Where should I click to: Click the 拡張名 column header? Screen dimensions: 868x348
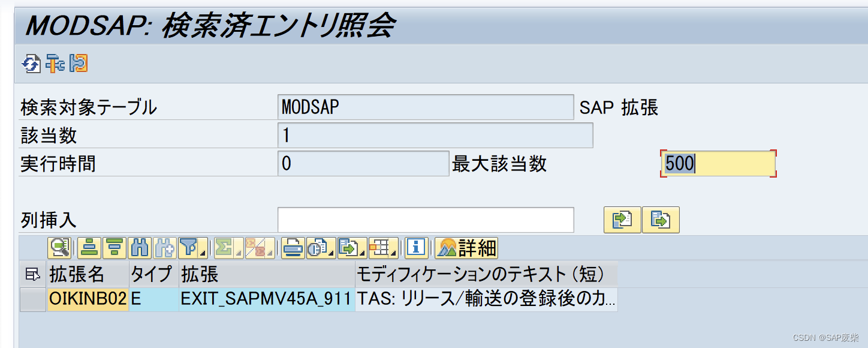(88, 275)
